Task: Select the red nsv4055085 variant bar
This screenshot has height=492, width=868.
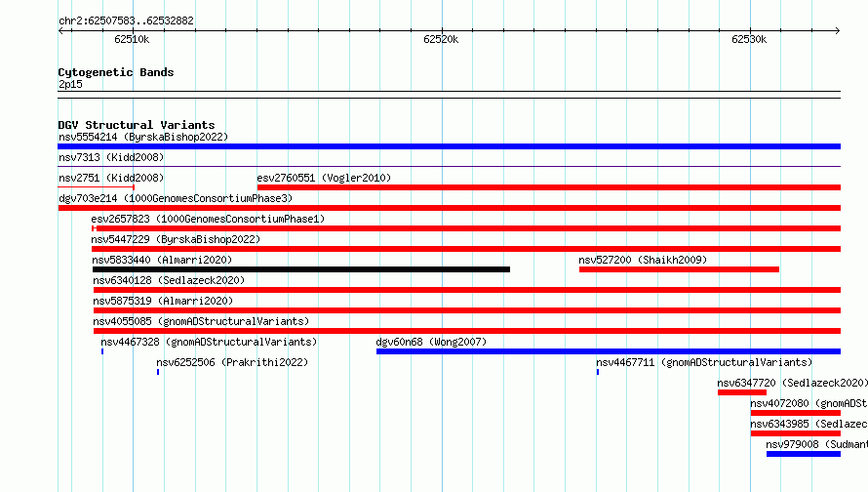Action: pyautogui.click(x=467, y=331)
